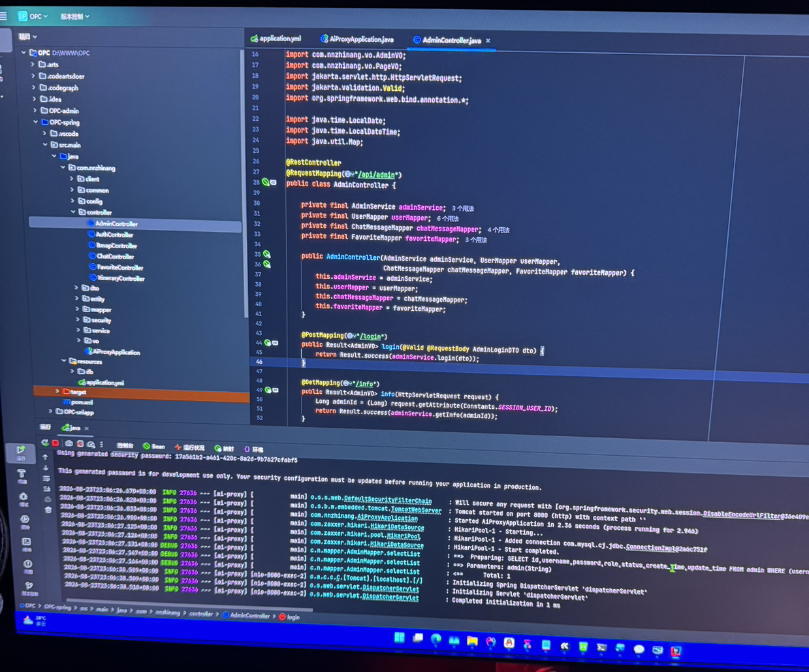Click the endpoint gutter icon on line 49
This screenshot has height=672, width=809.
point(268,389)
